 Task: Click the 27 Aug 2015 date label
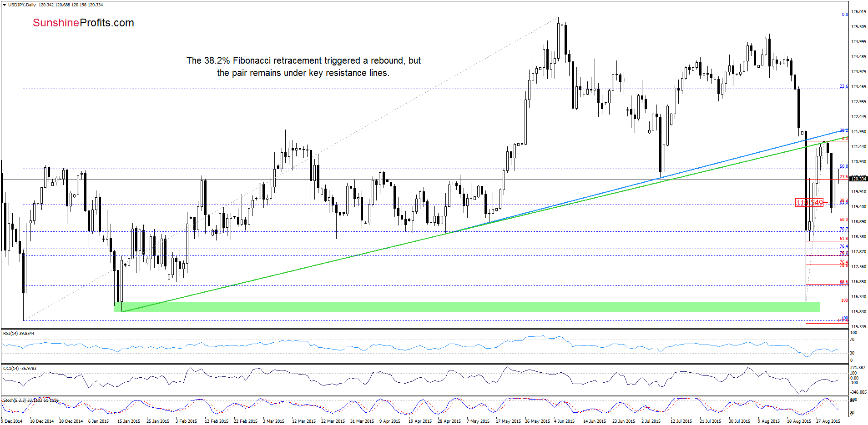(828, 421)
